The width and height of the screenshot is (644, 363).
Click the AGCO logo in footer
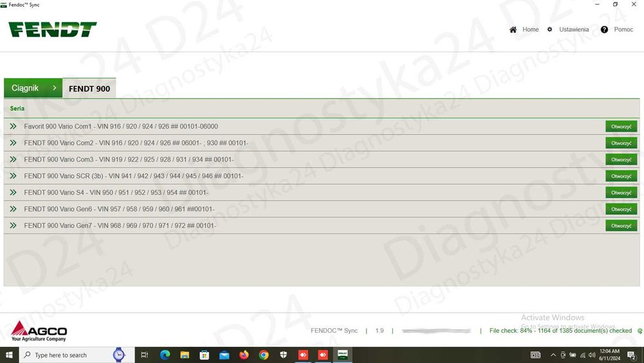tap(39, 331)
